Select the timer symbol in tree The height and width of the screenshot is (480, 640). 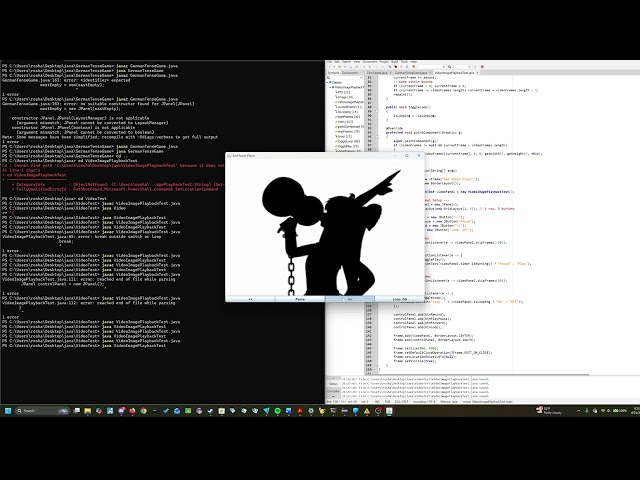point(343,136)
